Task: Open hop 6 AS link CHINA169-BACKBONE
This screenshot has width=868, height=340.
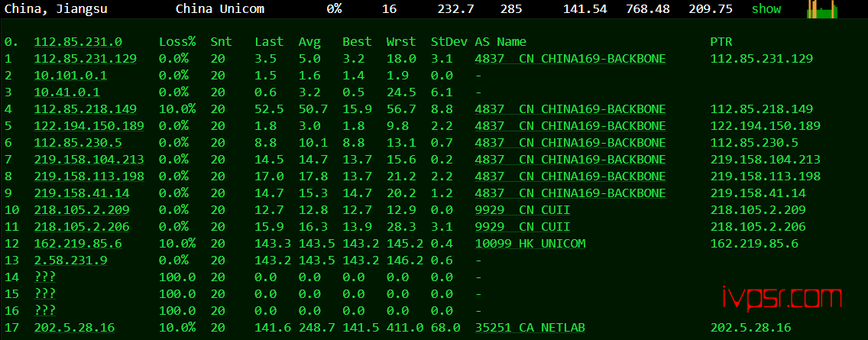Action: coord(570,143)
